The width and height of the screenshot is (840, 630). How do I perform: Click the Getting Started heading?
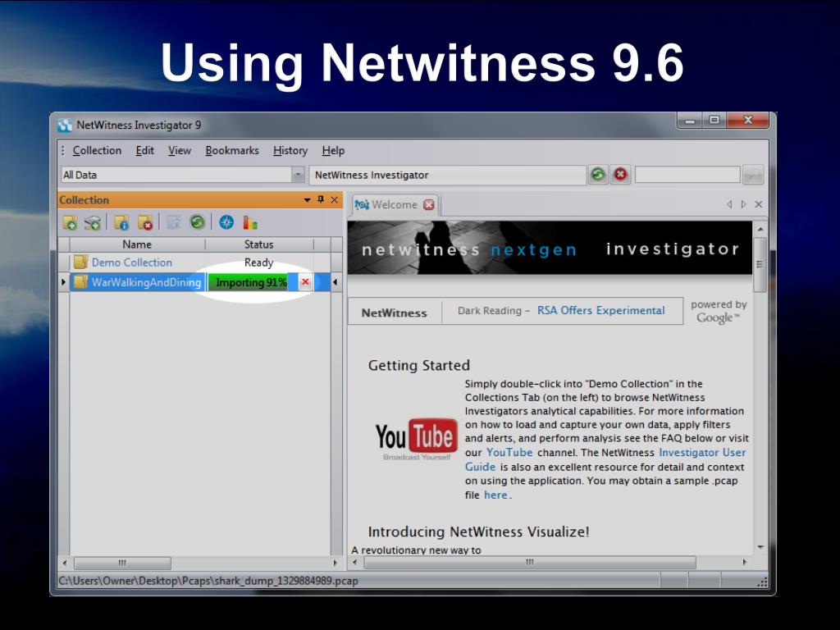tap(419, 365)
